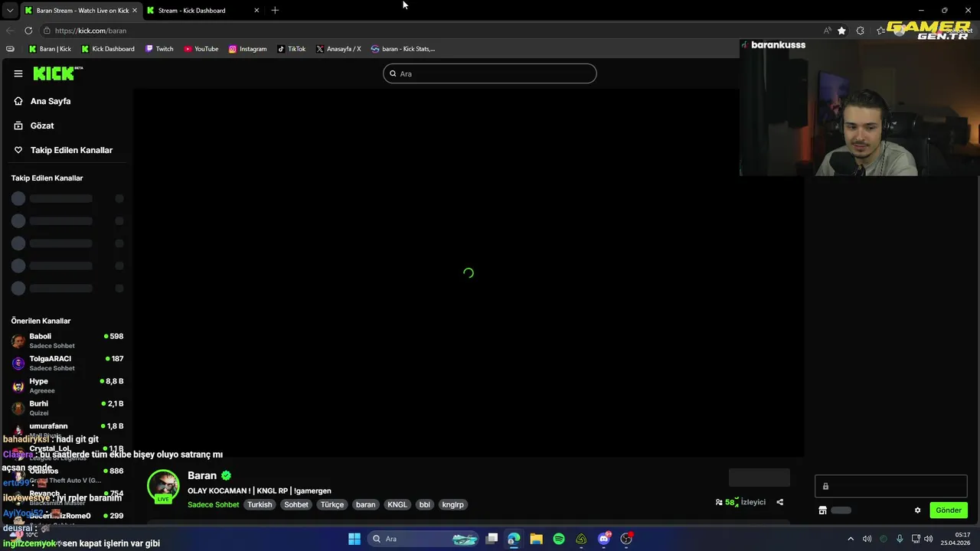Open Kick Dashboard bookmark
The height and width of the screenshot is (551, 980).
click(x=107, y=49)
